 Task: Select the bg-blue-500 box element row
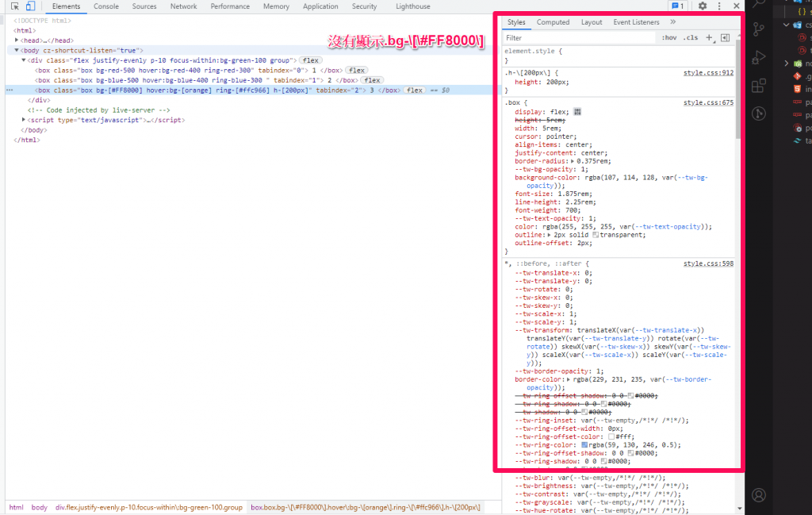click(x=196, y=80)
